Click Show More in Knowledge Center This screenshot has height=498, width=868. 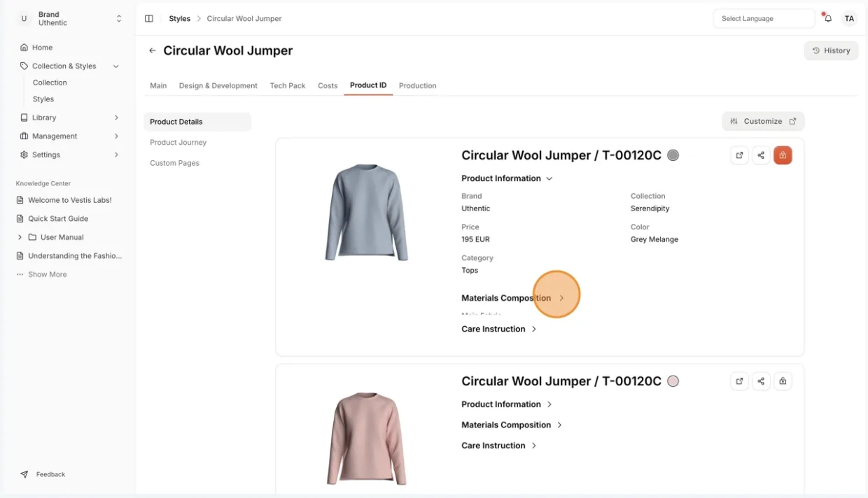click(x=48, y=274)
